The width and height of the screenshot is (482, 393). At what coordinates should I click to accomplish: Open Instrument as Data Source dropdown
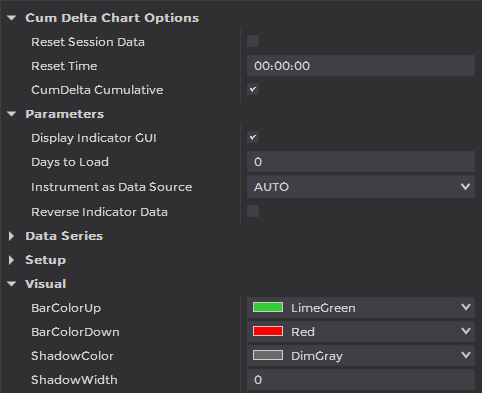361,187
